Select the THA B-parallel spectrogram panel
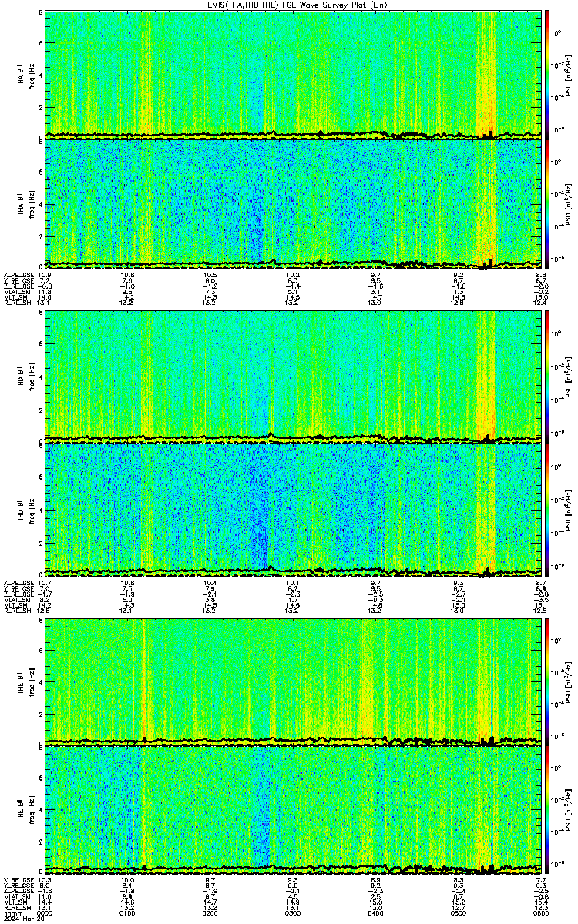This screenshot has height=924, width=578. click(291, 203)
